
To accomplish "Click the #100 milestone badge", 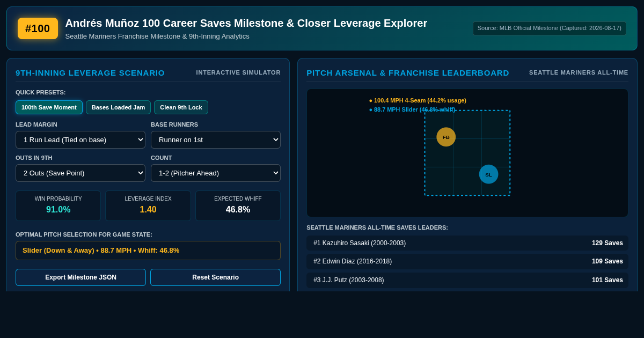I will click(38, 28).
